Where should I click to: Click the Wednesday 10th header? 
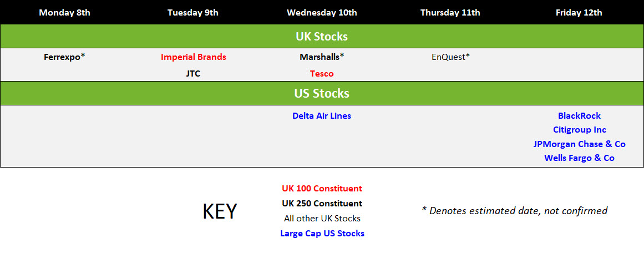pos(322,12)
